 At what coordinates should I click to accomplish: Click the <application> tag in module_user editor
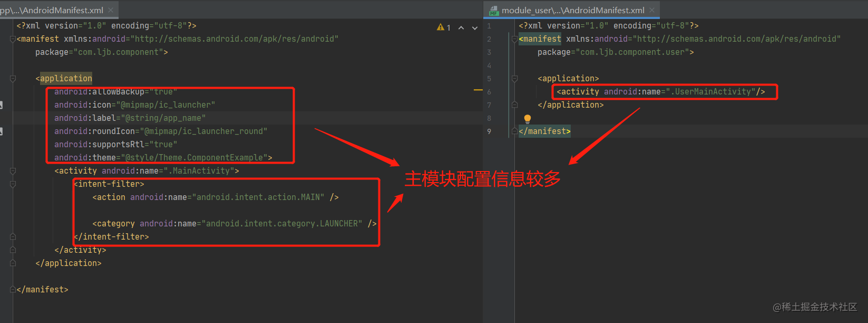tap(568, 79)
